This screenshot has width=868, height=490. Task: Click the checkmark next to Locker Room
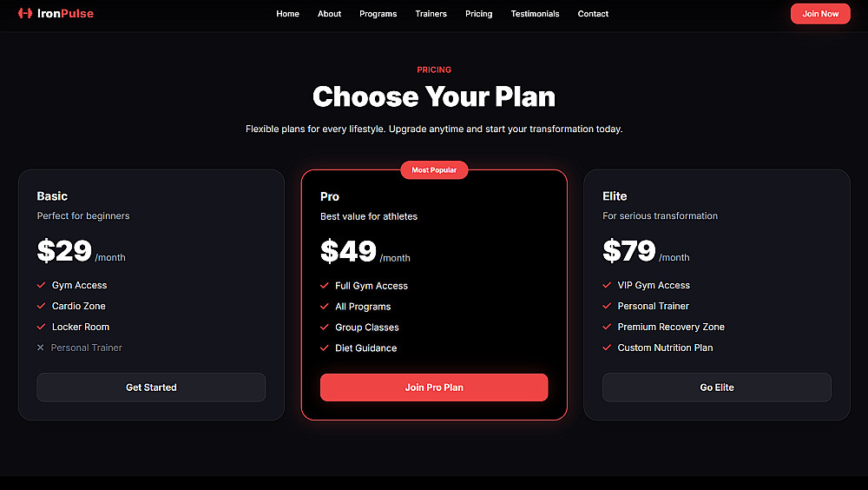[x=41, y=327]
